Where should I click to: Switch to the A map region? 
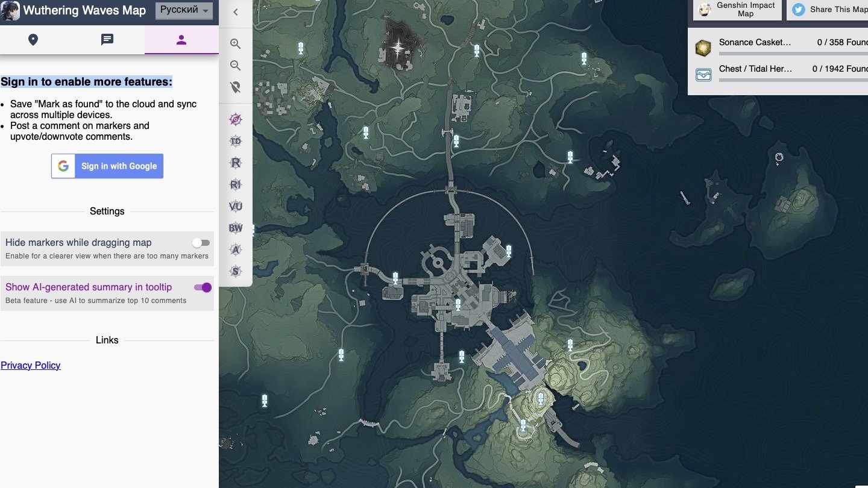[236, 249]
